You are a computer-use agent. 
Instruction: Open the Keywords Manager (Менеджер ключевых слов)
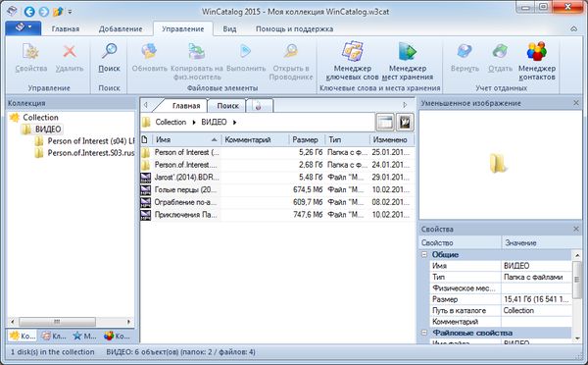click(x=352, y=60)
